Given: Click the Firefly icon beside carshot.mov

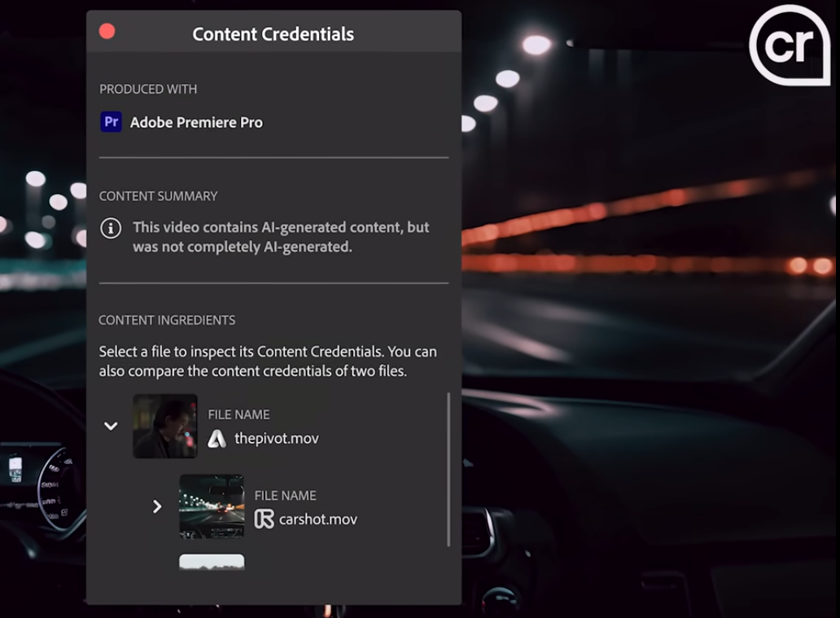Looking at the screenshot, I should pos(264,519).
